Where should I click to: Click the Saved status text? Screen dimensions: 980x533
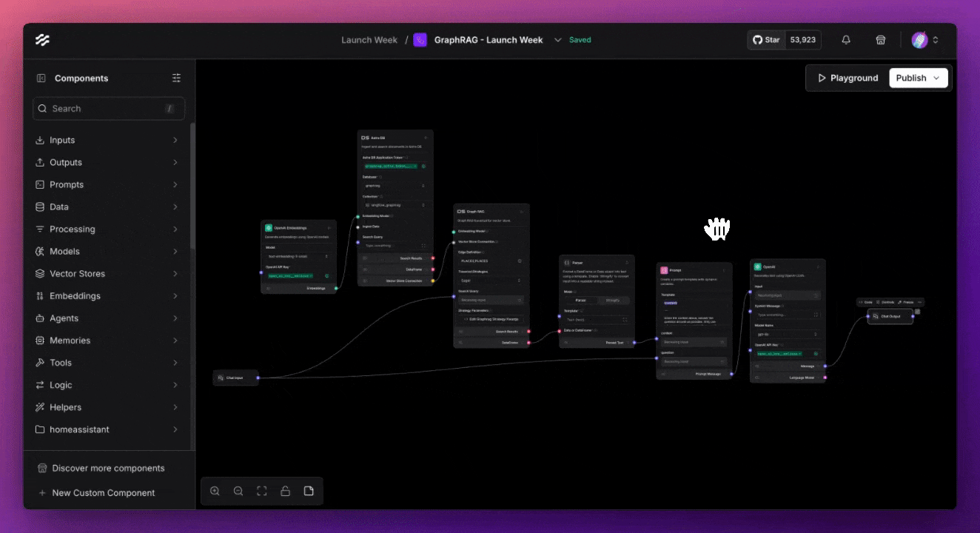pos(580,40)
